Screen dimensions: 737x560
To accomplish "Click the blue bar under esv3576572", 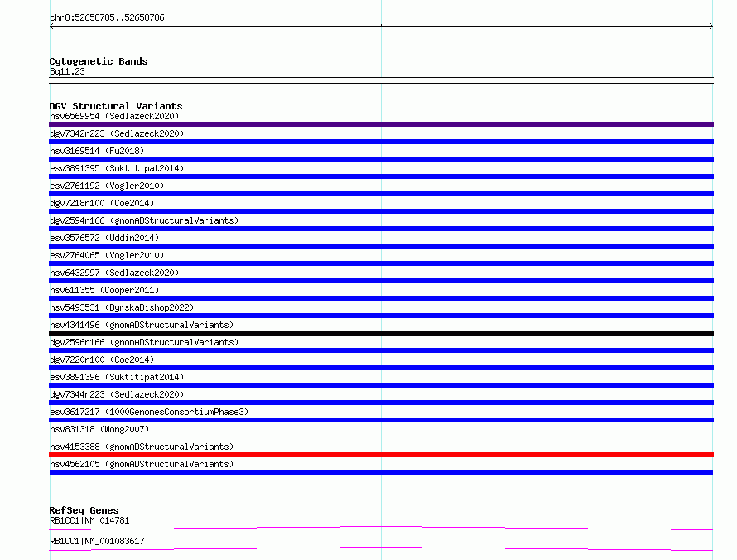I will (x=381, y=246).
